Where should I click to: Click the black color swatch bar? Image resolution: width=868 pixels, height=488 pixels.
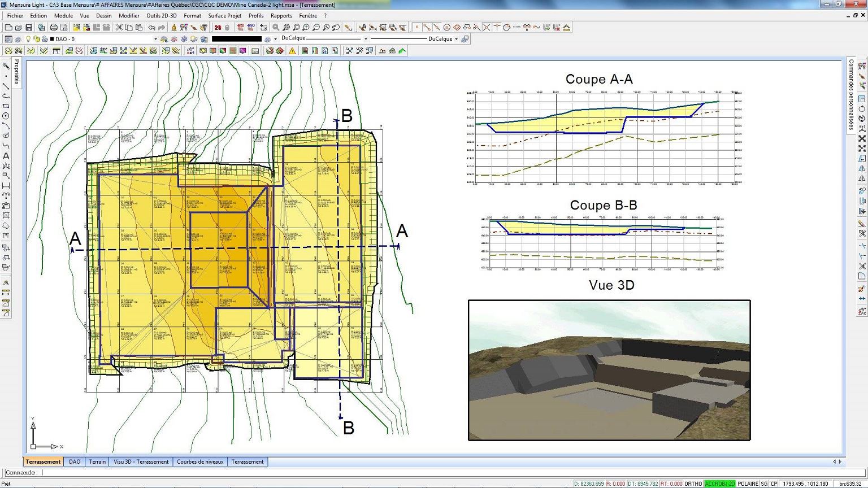pos(237,39)
